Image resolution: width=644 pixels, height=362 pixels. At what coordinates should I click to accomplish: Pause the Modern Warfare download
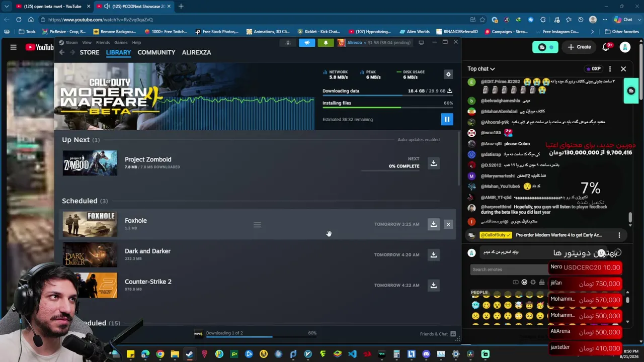coord(447,119)
